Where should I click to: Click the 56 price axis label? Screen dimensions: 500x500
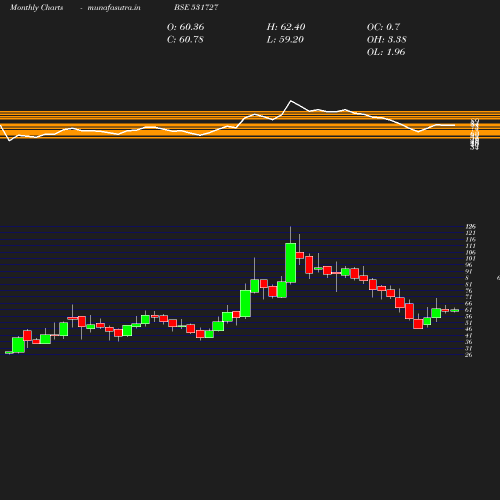(469, 316)
